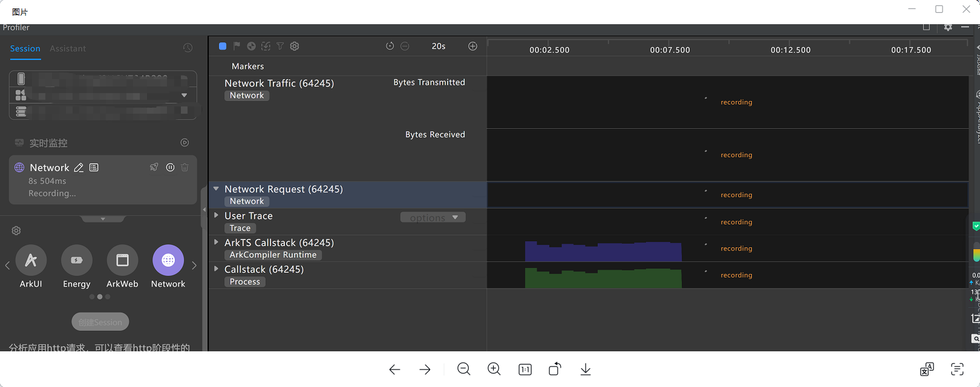Switch to the Session tab
Viewport: 980px width, 387px height.
(x=25, y=48)
